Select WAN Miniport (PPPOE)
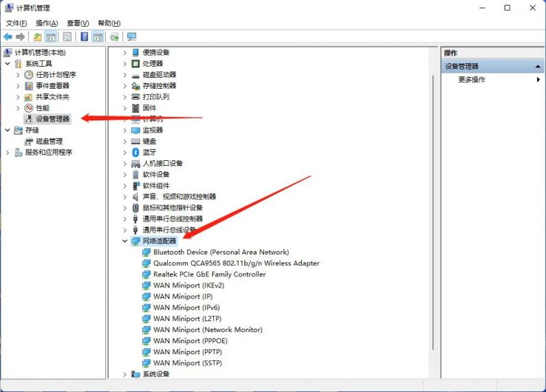Screen dimensions: 546x392 point(190,341)
